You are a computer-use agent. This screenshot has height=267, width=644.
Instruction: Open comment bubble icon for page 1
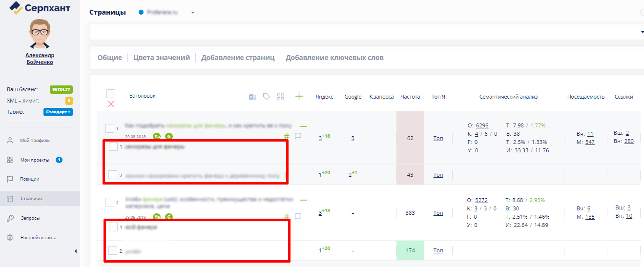tap(298, 136)
